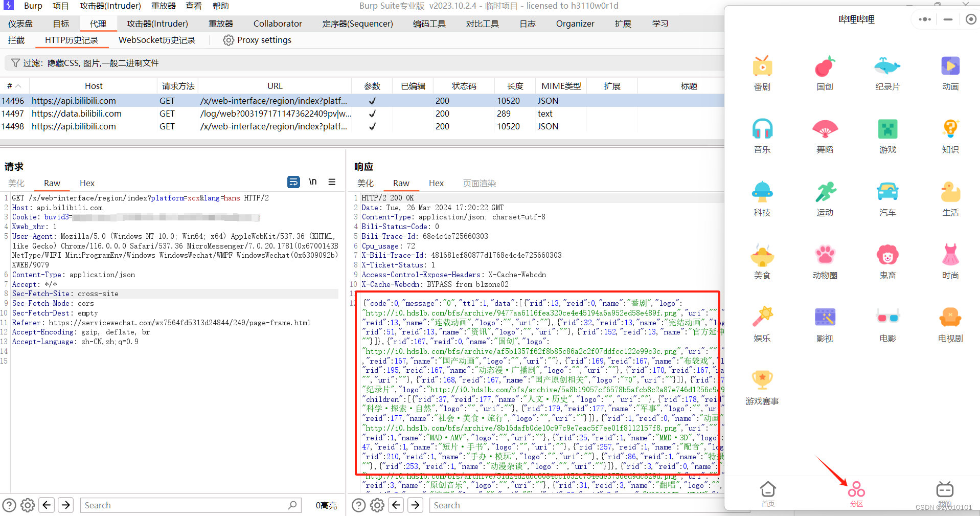Open the 电影 3D glasses icon

point(887,317)
